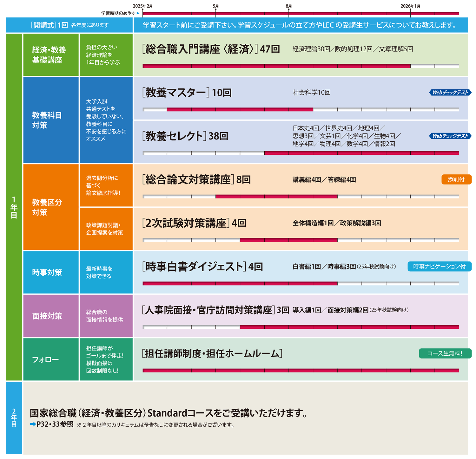The image size is (476, 459).
Task: Click the 総合論文対策講座 schedule bar
Action: coord(301,197)
